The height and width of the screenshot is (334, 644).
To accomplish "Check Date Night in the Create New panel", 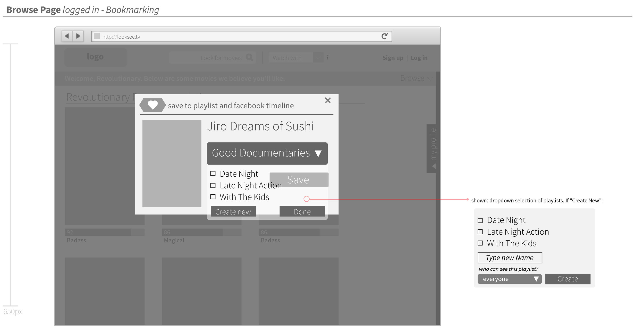I will [x=480, y=220].
